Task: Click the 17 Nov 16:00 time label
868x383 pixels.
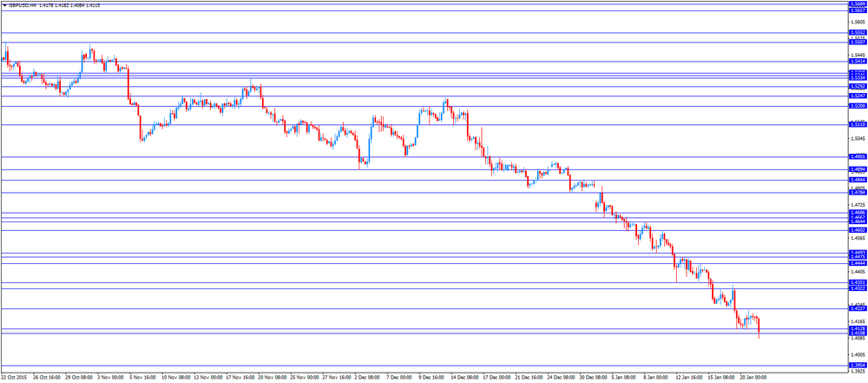Action: pos(239,376)
